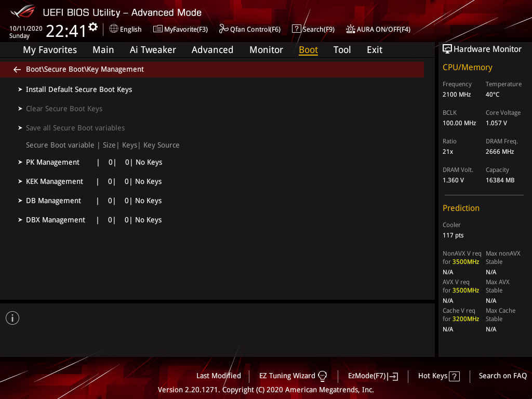Click the back arrow in Key Management breadcrumb

17,70
